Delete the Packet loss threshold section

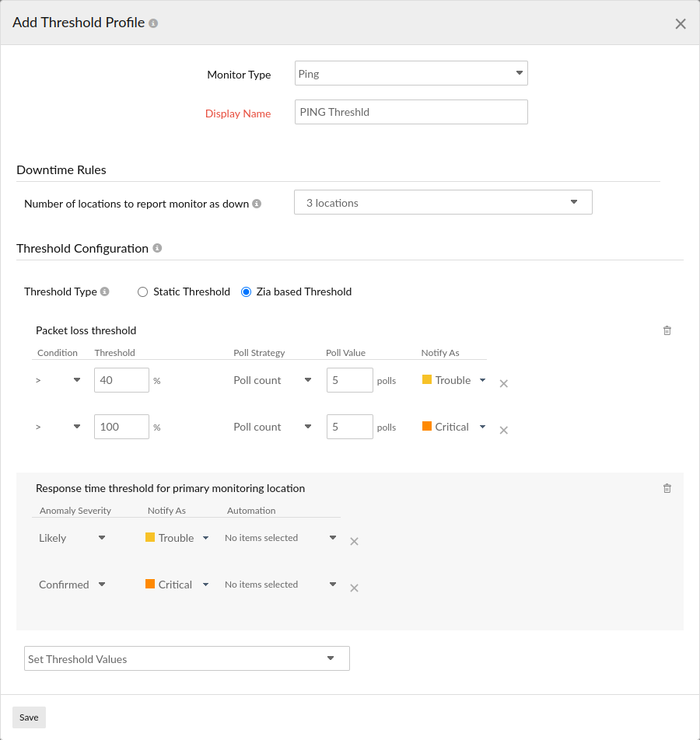[667, 330]
